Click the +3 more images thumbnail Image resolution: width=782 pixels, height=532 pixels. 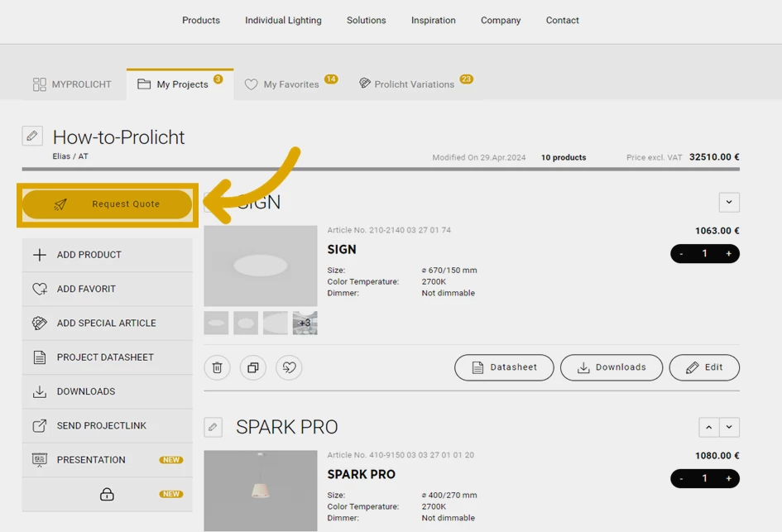pos(305,323)
